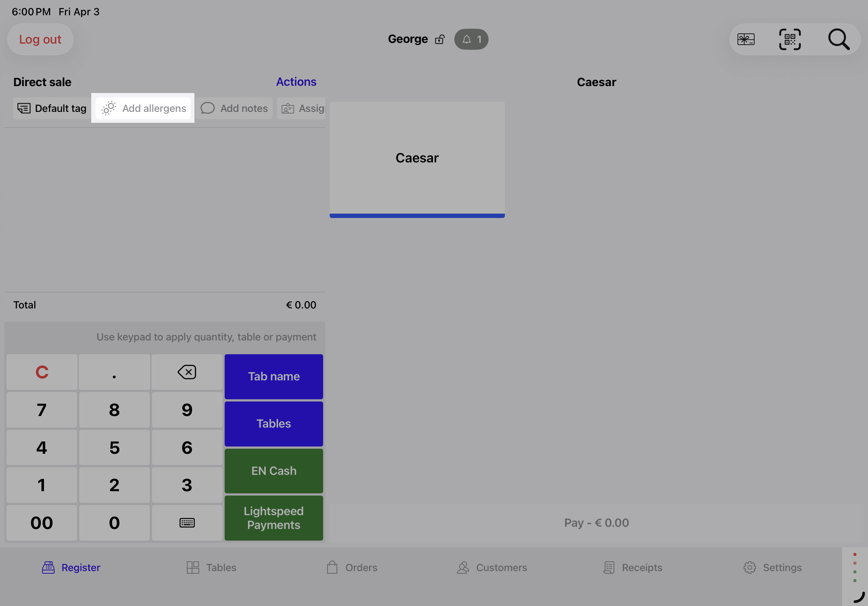868x606 pixels.
Task: Open the gift card icon
Action: (746, 39)
